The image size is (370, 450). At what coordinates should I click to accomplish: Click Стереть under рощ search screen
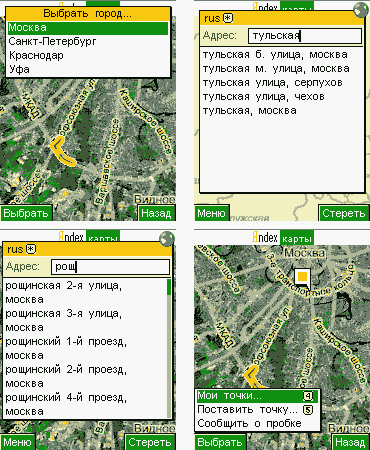coord(150,442)
